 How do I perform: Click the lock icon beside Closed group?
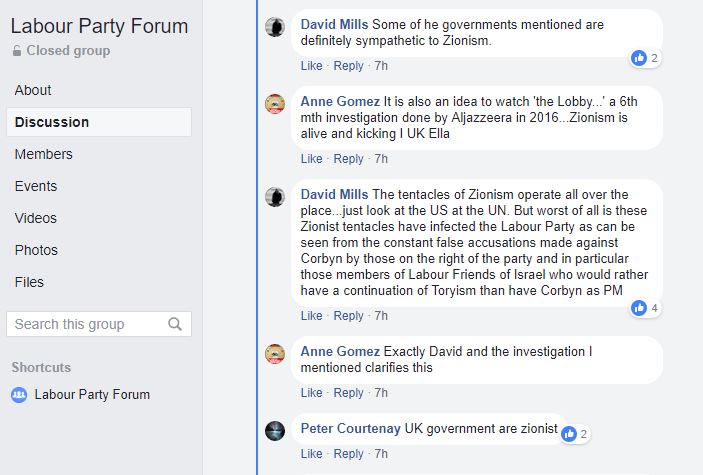point(16,51)
